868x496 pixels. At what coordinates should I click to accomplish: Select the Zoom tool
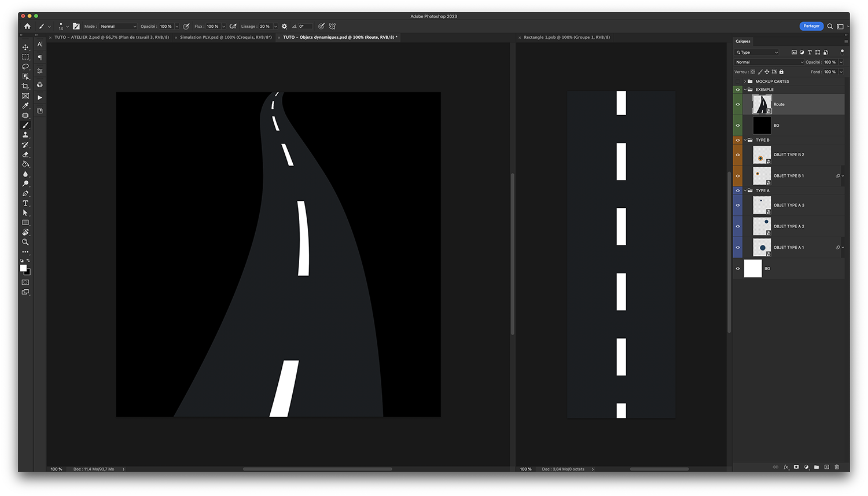[x=25, y=242]
